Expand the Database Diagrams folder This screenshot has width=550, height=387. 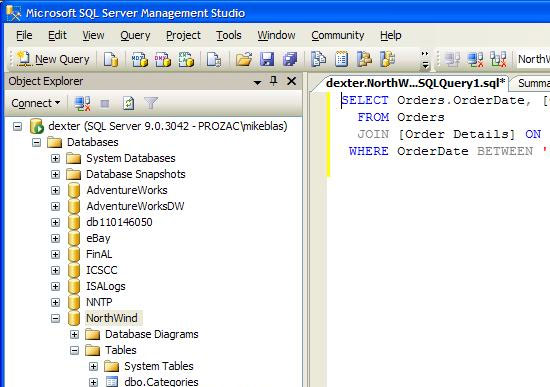(x=74, y=334)
